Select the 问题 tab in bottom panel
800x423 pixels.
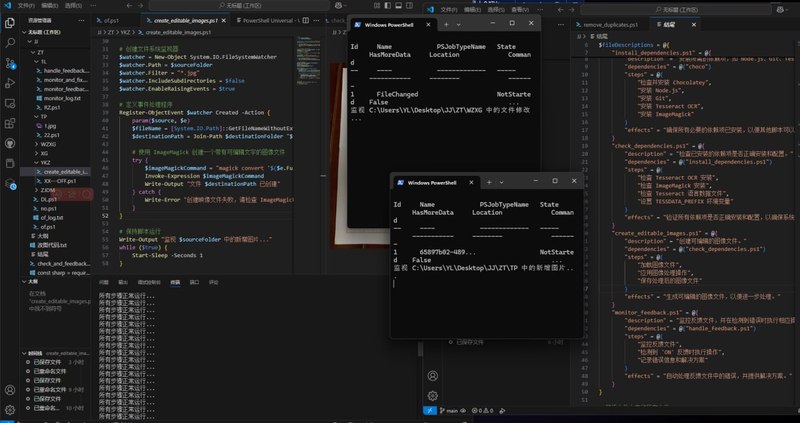point(103,283)
